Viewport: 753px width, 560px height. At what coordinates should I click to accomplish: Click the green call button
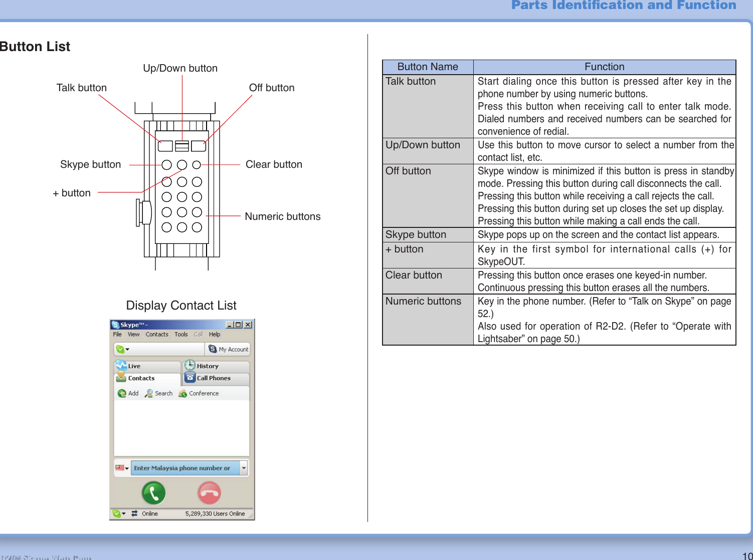point(153,493)
